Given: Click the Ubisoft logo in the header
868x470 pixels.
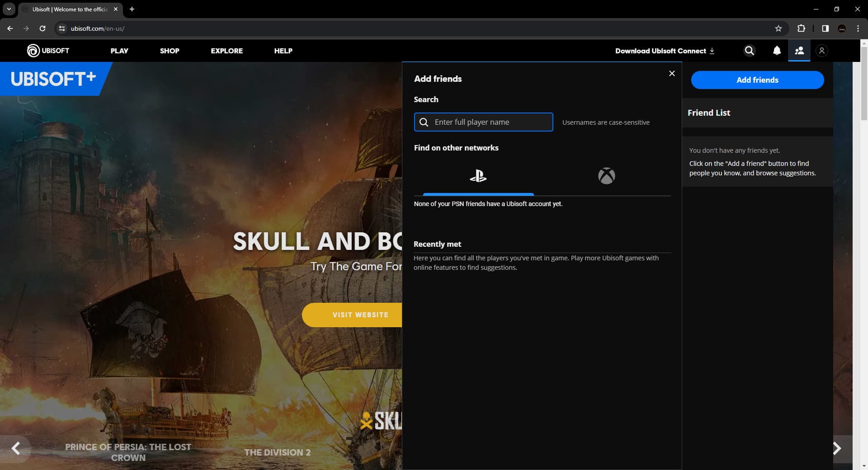Looking at the screenshot, I should click(x=48, y=51).
